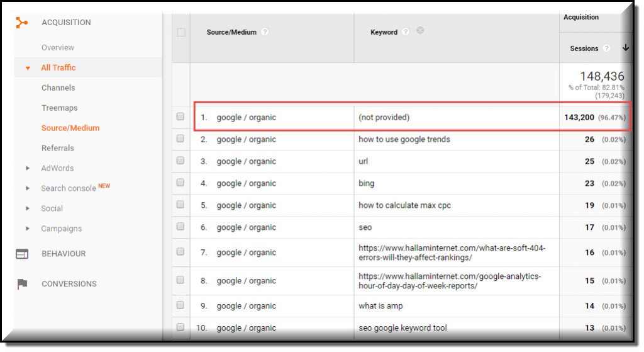The image size is (644, 352).
Task: Check the hour-of-day report URL row checkbox
Action: [x=180, y=280]
